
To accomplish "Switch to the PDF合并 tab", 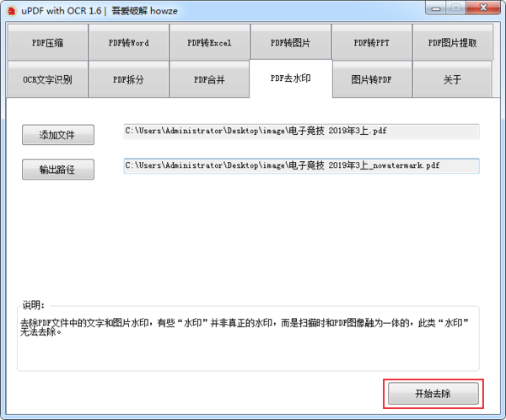I will coord(210,79).
